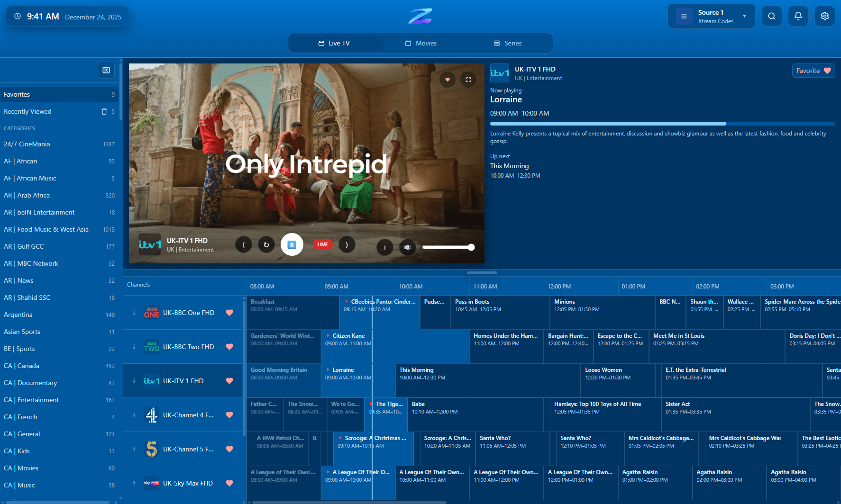Show stream info in the player
Screen dimensions: 841x504
(384, 247)
